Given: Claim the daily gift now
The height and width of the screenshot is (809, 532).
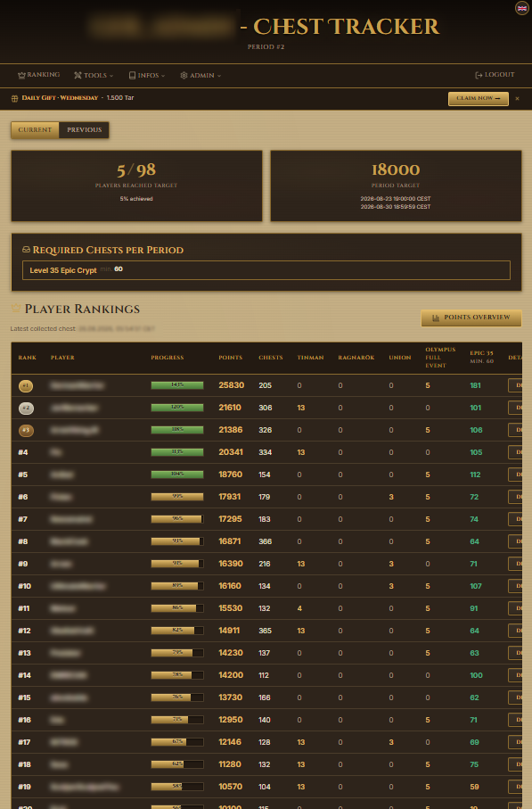Looking at the screenshot, I should point(479,98).
